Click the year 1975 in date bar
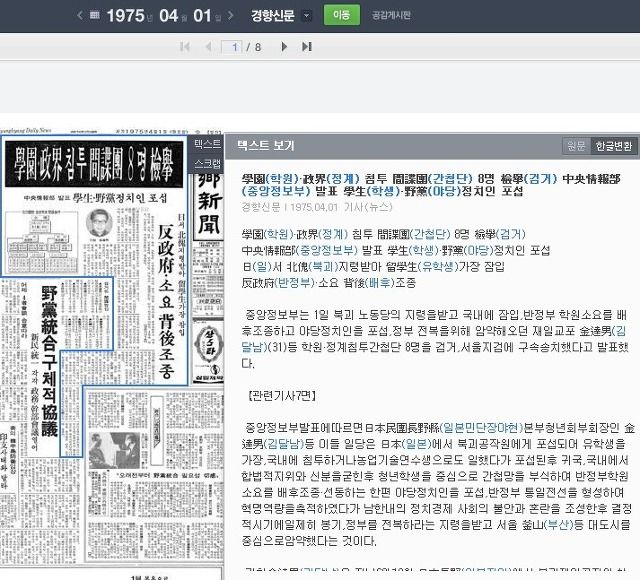The width and height of the screenshot is (640, 580). pyautogui.click(x=126, y=16)
